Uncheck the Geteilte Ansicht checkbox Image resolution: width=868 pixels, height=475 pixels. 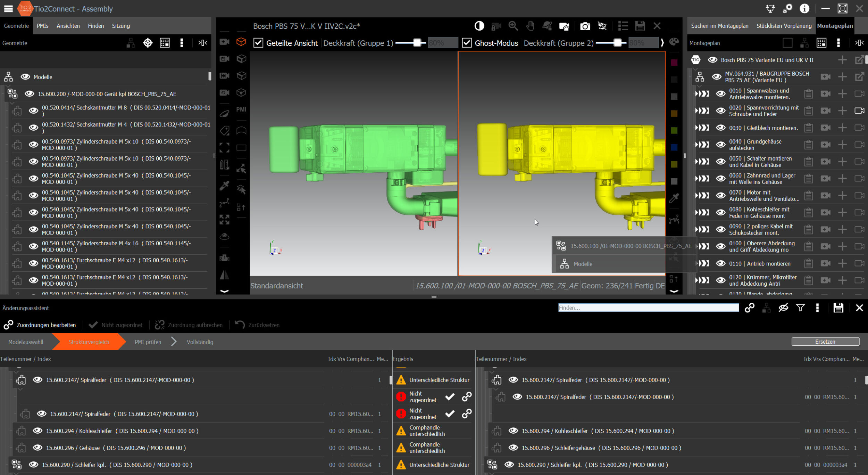(258, 43)
